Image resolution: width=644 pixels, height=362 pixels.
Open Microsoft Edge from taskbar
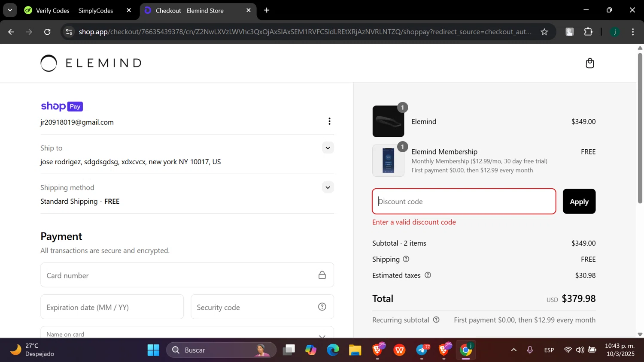333,350
